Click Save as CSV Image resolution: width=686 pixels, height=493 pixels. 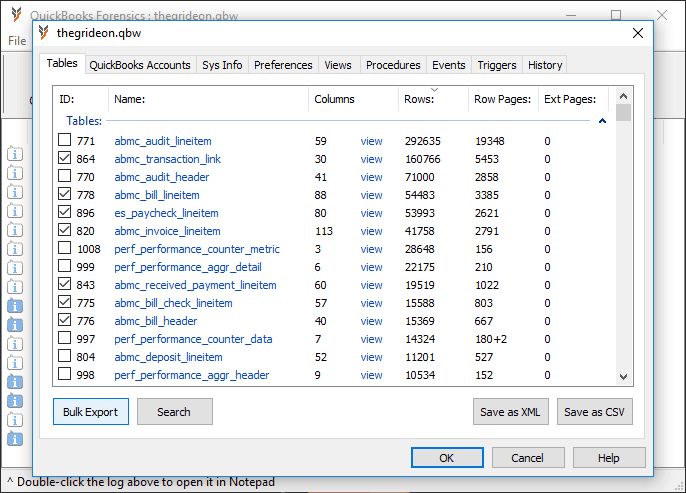pos(595,412)
